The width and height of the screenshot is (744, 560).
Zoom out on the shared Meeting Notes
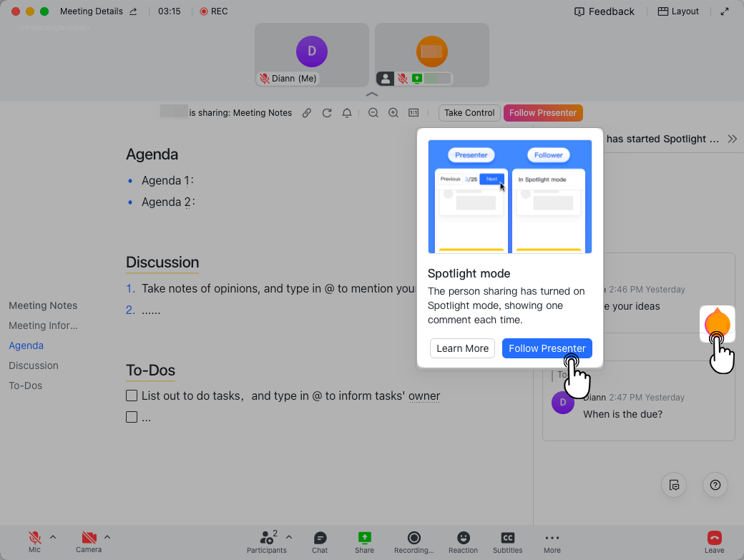pos(373,112)
